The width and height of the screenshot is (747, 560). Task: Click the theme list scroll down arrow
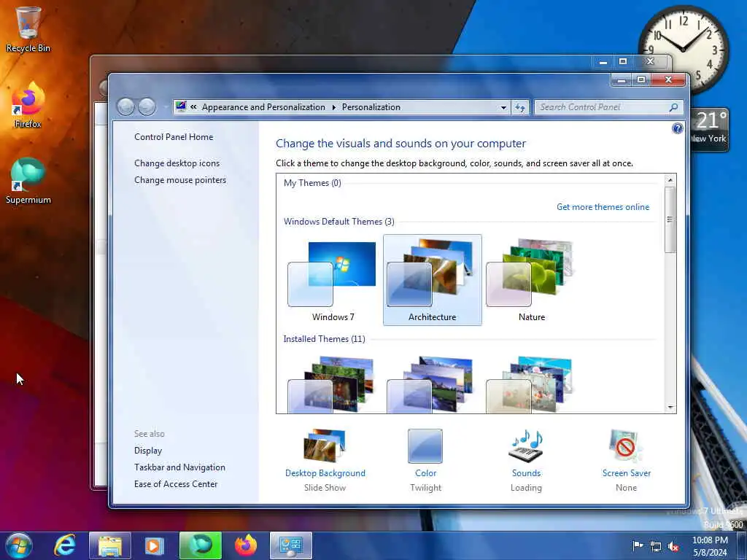click(x=670, y=407)
